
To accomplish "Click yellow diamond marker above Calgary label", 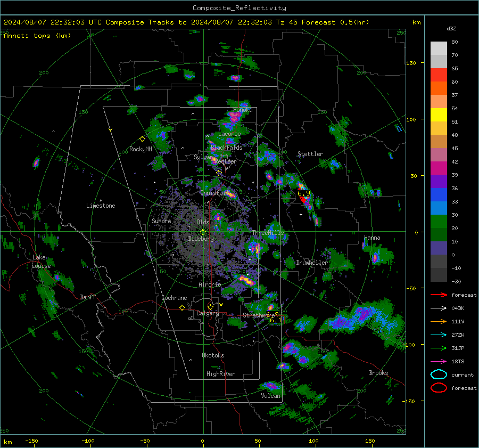I will (210, 307).
